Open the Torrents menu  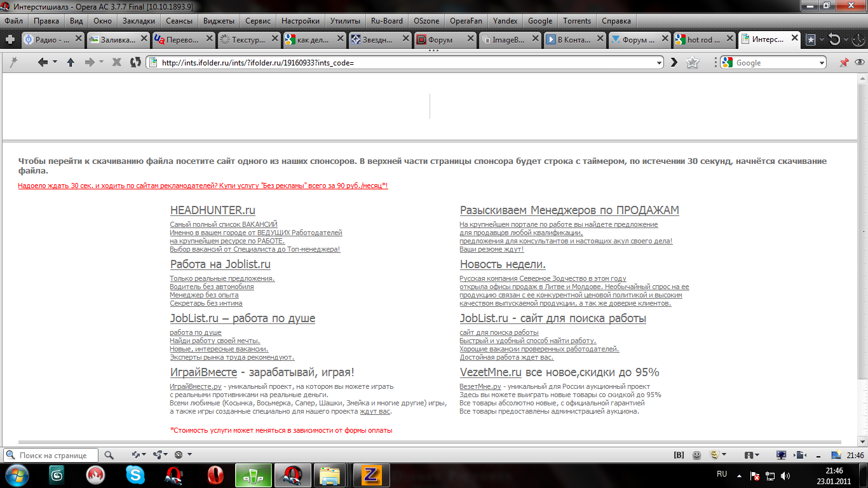[x=577, y=20]
